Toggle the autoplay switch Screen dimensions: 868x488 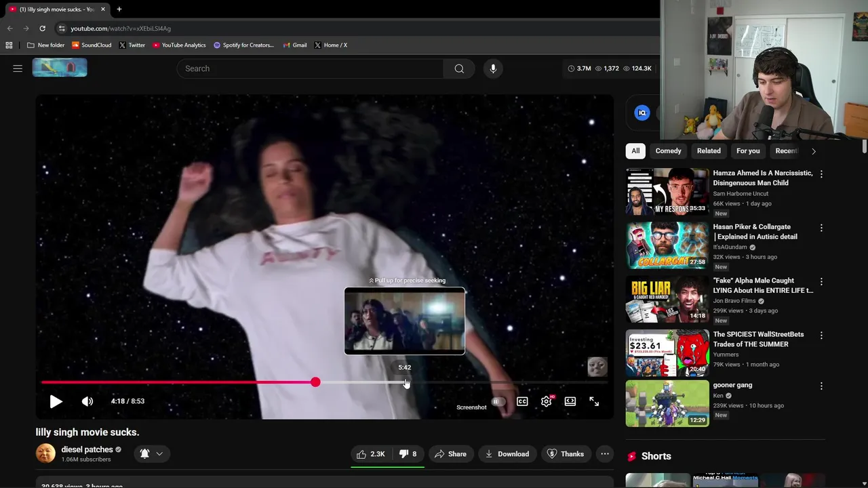498,401
